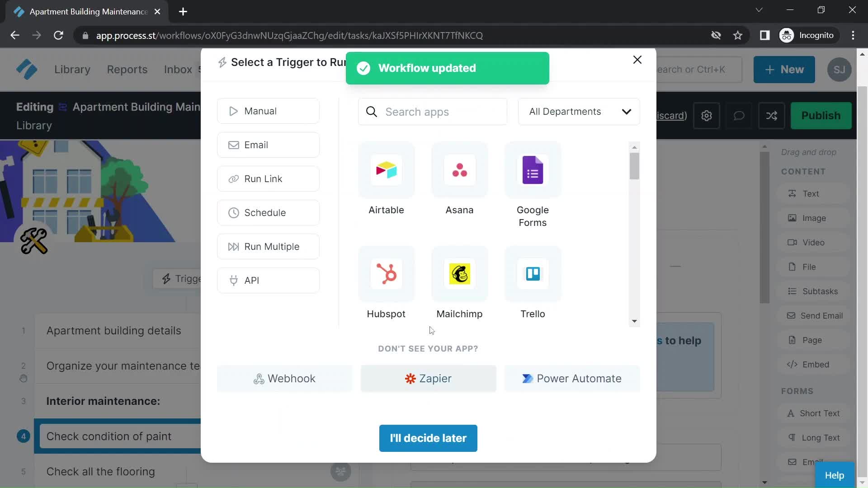Viewport: 868px width, 488px height.
Task: Click the Google Forms integration icon
Action: coord(533,170)
